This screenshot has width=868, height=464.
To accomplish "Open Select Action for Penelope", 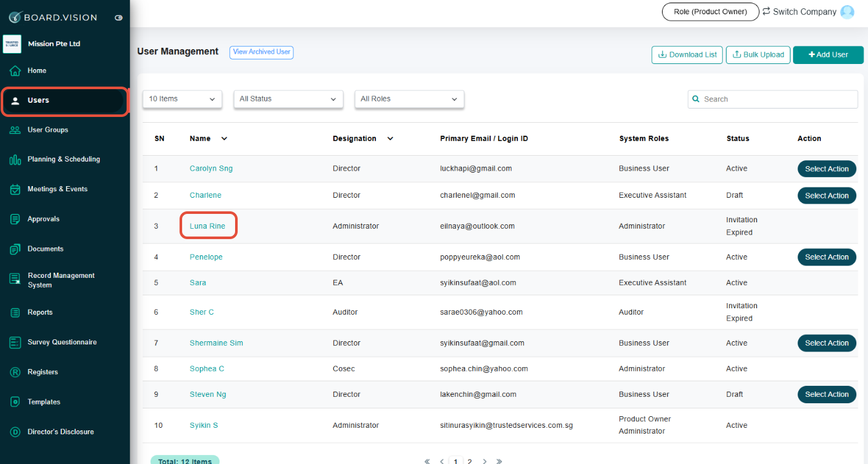I will [827, 257].
